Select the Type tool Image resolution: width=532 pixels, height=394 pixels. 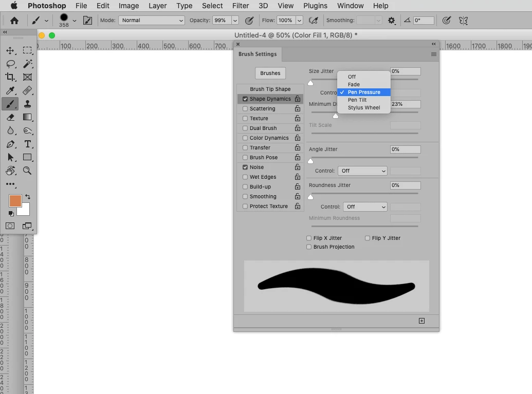27,144
